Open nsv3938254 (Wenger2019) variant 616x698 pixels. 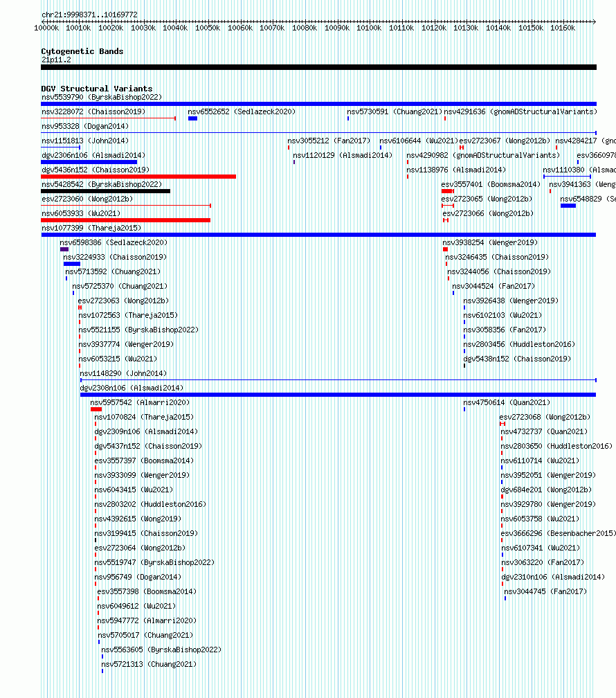click(x=490, y=242)
